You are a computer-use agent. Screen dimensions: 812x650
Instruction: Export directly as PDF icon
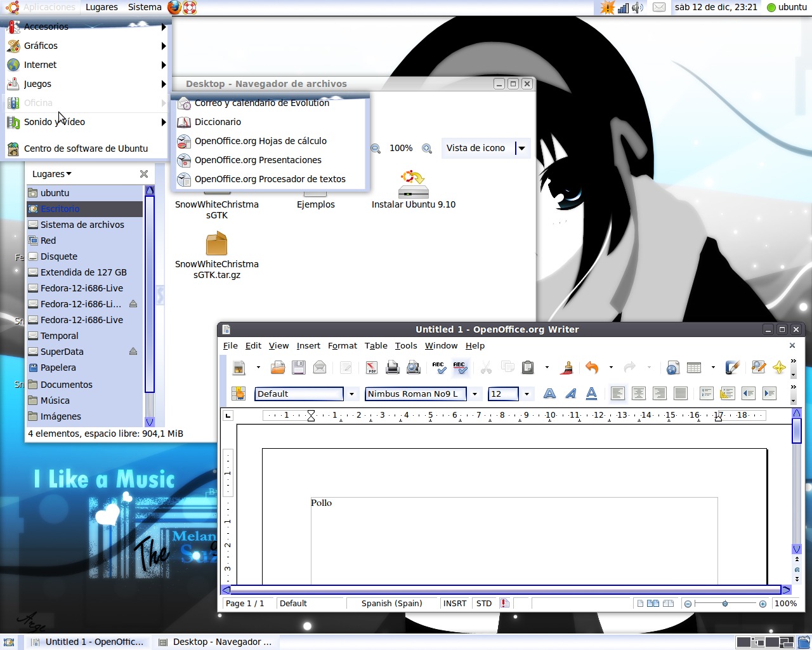tap(372, 368)
